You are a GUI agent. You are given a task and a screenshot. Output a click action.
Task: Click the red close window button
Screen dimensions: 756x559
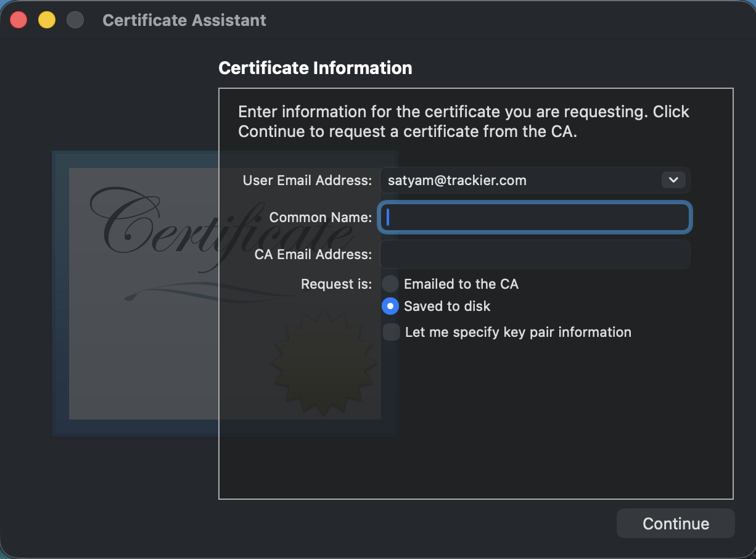tap(18, 19)
